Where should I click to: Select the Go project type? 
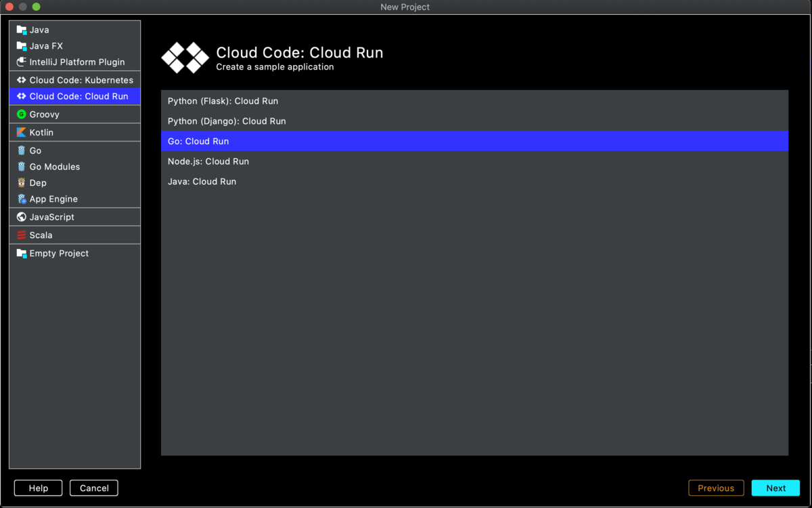74,151
